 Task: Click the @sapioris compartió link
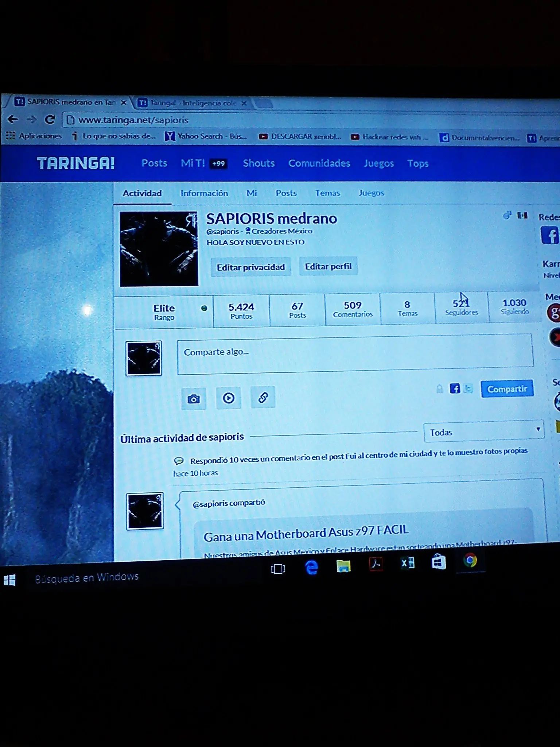tap(229, 503)
